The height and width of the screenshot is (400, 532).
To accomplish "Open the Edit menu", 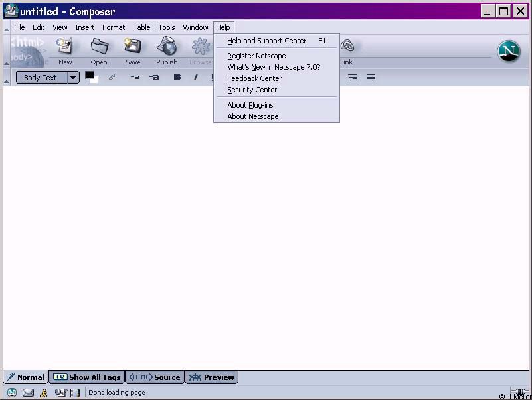I will [39, 27].
